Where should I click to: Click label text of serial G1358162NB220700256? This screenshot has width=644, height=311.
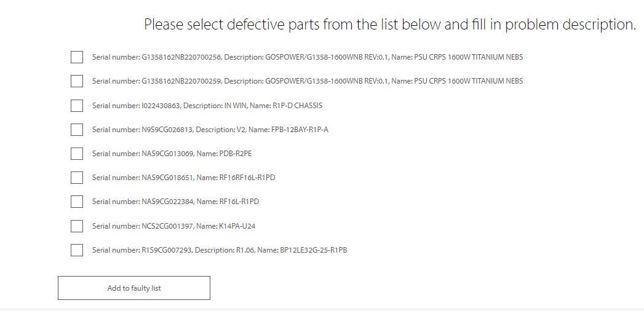click(307, 57)
